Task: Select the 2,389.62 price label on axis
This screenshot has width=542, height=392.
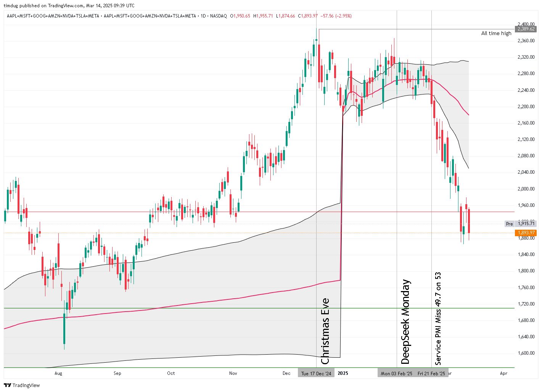Action: click(x=526, y=29)
